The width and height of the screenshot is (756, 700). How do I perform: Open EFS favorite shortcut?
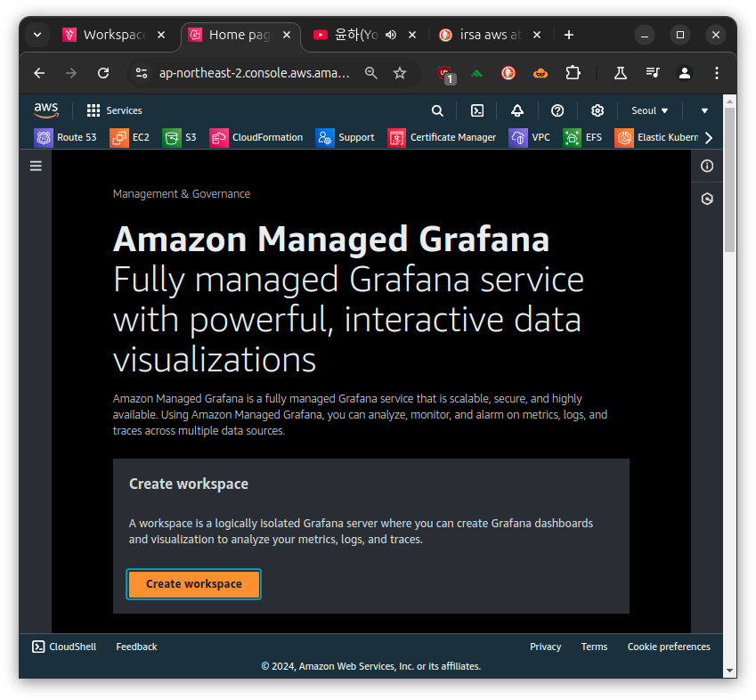click(x=582, y=137)
